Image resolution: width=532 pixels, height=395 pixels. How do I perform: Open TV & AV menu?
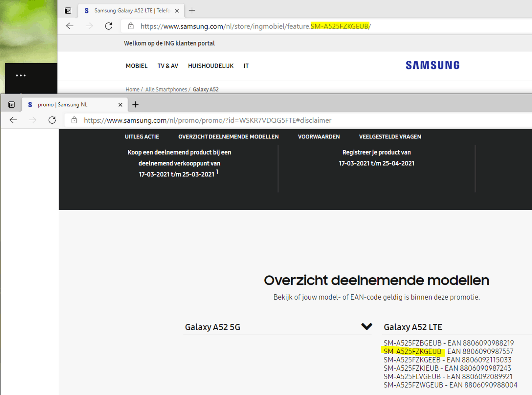tap(168, 66)
